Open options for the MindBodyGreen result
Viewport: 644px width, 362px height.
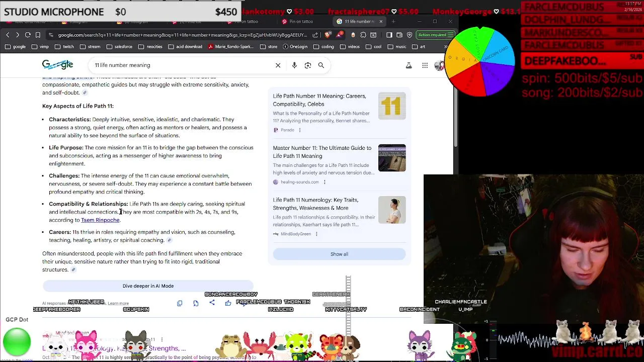pos(316,234)
